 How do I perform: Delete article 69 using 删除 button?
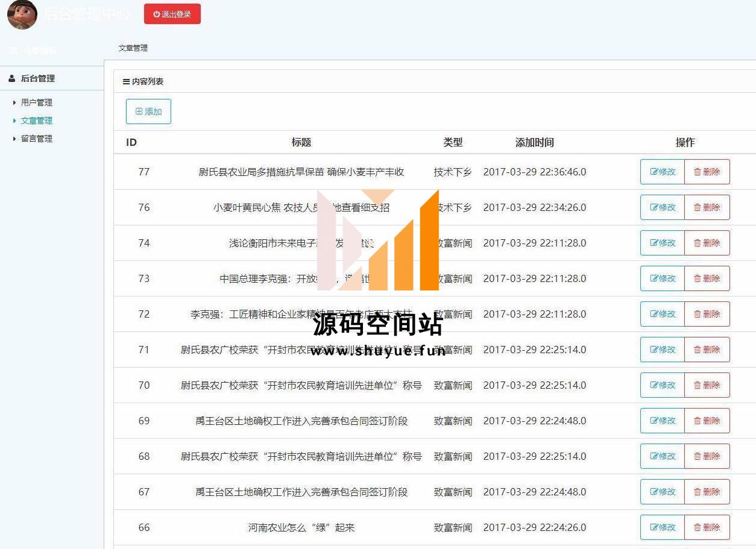(707, 421)
